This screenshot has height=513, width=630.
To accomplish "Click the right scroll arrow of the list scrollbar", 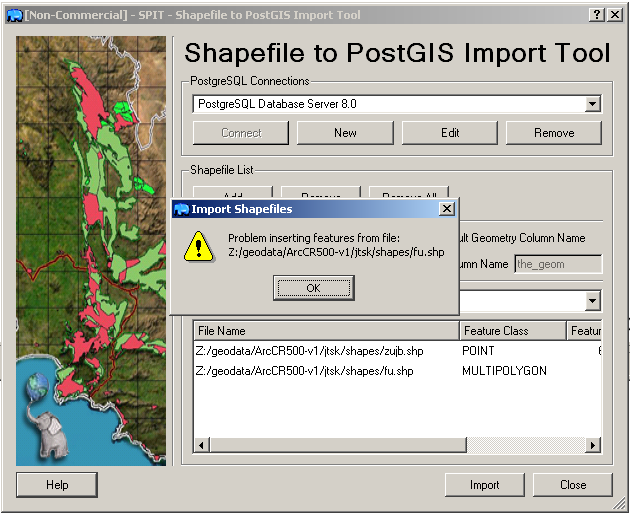I will 593,445.
